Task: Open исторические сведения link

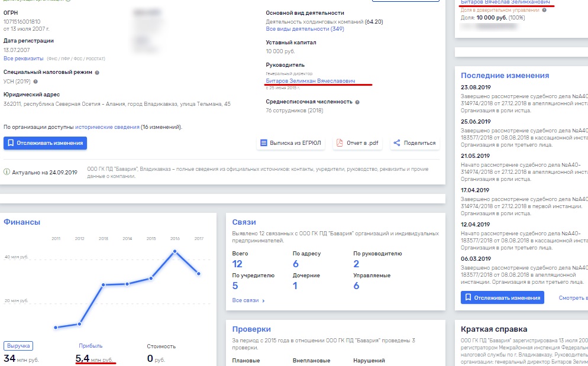Action: 107,127
